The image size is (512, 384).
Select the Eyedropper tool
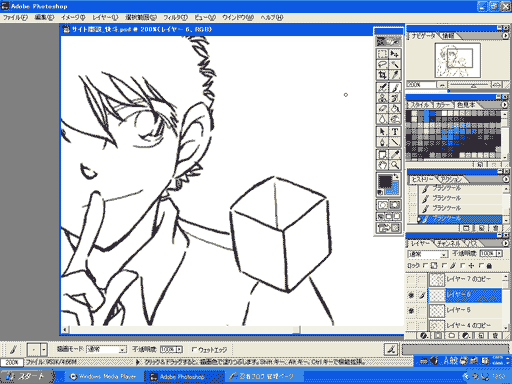click(x=395, y=154)
